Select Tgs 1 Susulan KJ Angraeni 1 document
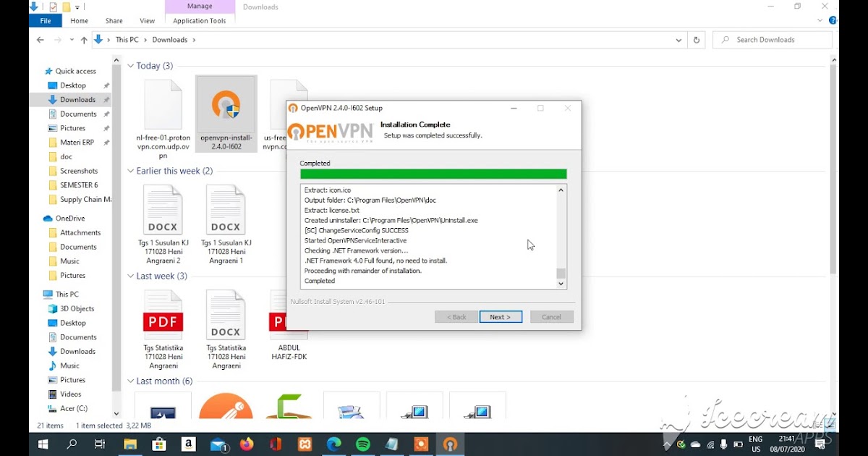 click(226, 225)
